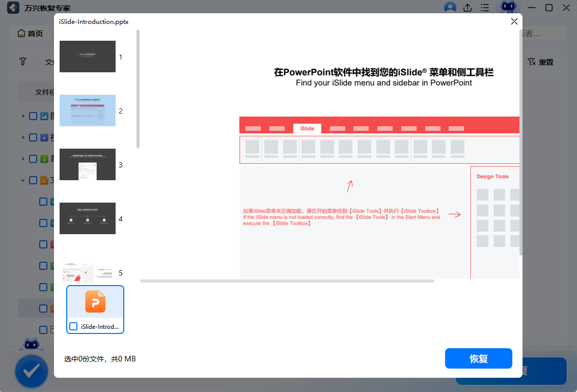This screenshot has width=577, height=392.
Task: Check the 图片 category checkbox in sidebar
Action: point(32,116)
